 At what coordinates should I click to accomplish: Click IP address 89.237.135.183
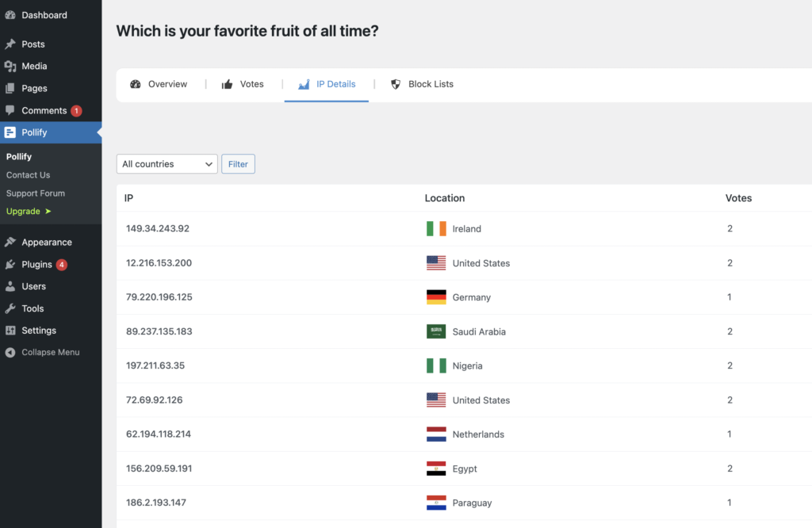coord(159,331)
